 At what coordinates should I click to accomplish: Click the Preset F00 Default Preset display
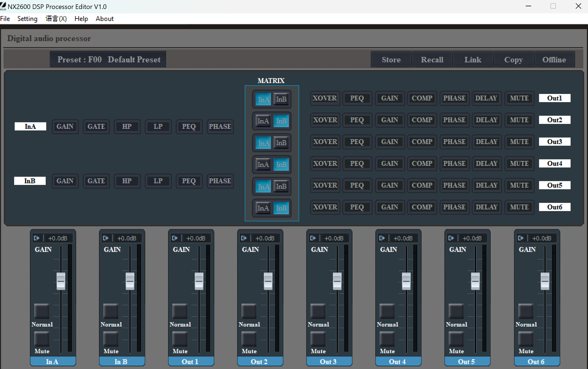(109, 60)
